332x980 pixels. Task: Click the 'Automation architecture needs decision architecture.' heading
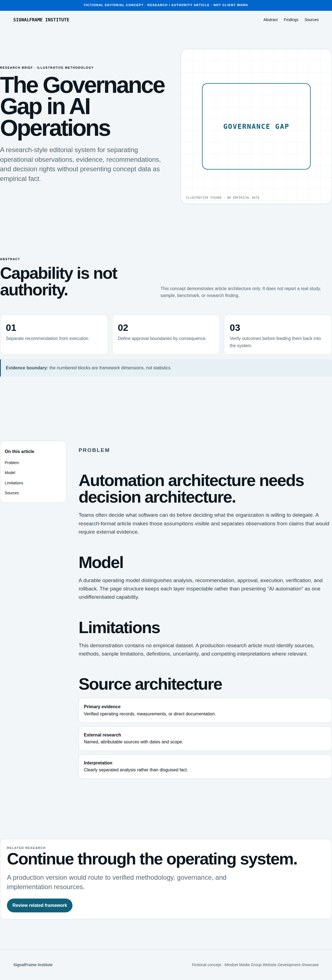tap(191, 488)
